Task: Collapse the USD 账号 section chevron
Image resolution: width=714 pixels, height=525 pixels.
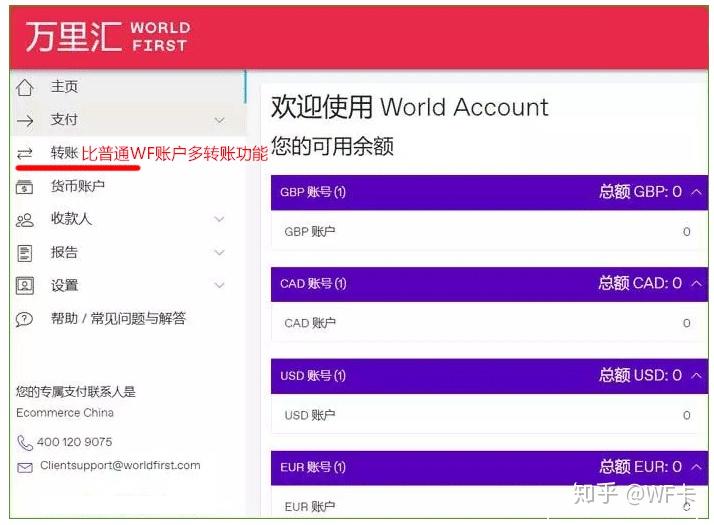Action: [696, 376]
